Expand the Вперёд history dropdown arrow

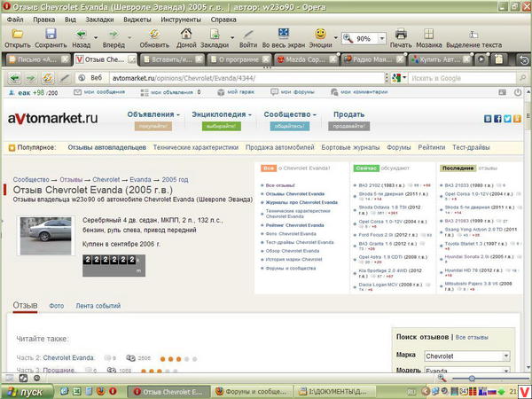pos(129,37)
